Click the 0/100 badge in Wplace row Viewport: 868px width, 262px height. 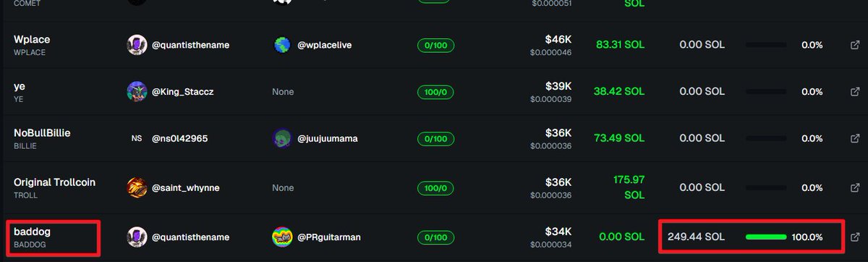click(435, 46)
